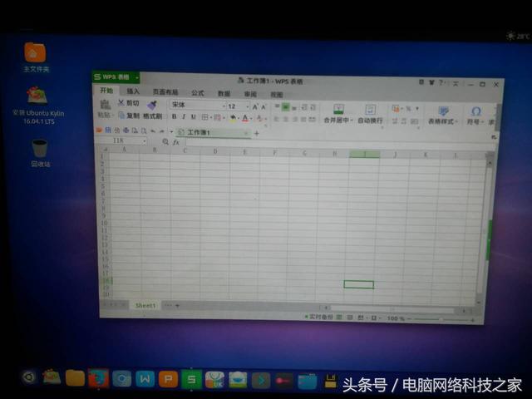Click the zoom slider handle in status bar
532x399 pixels.
pyautogui.click(x=441, y=319)
